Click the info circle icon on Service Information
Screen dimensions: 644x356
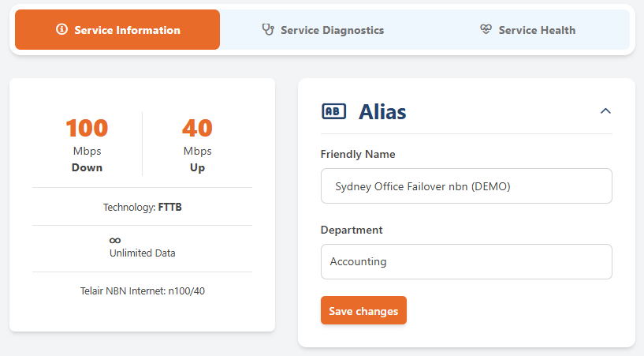[x=61, y=29]
